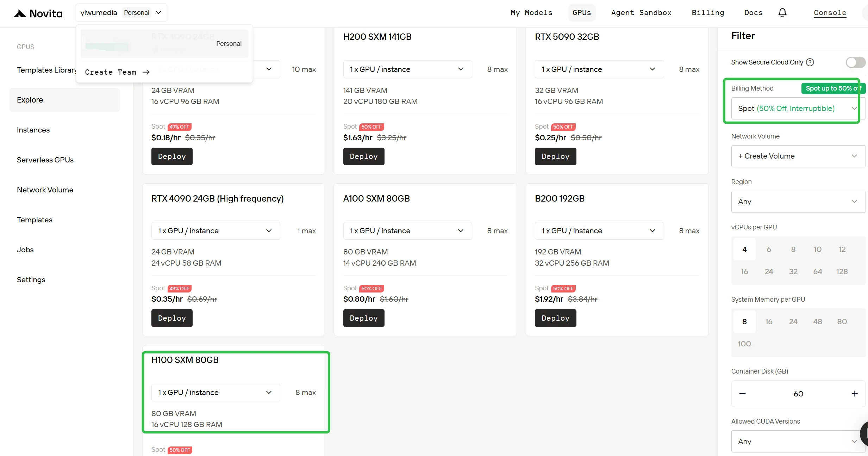Open the yiwumedia Personal account switcher
The image size is (868, 456).
point(121,13)
